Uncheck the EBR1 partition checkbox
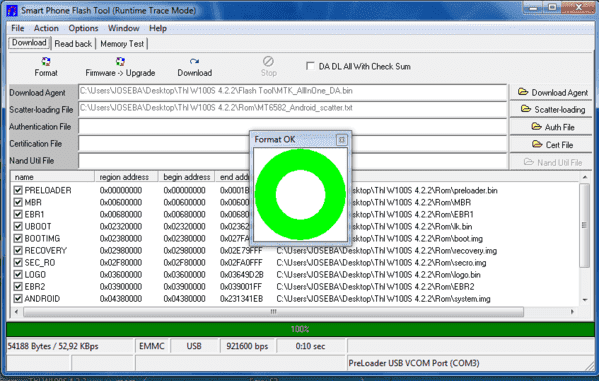Image resolution: width=599 pixels, height=381 pixels. point(18,214)
